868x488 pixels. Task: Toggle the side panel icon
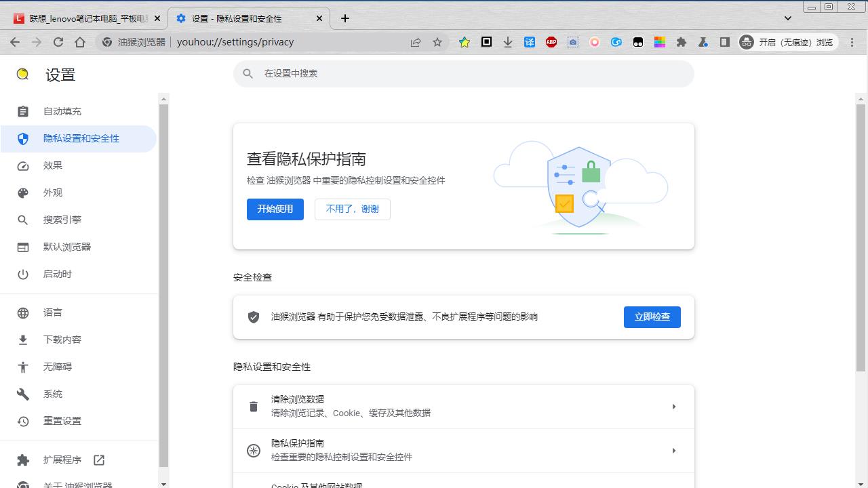pos(725,42)
